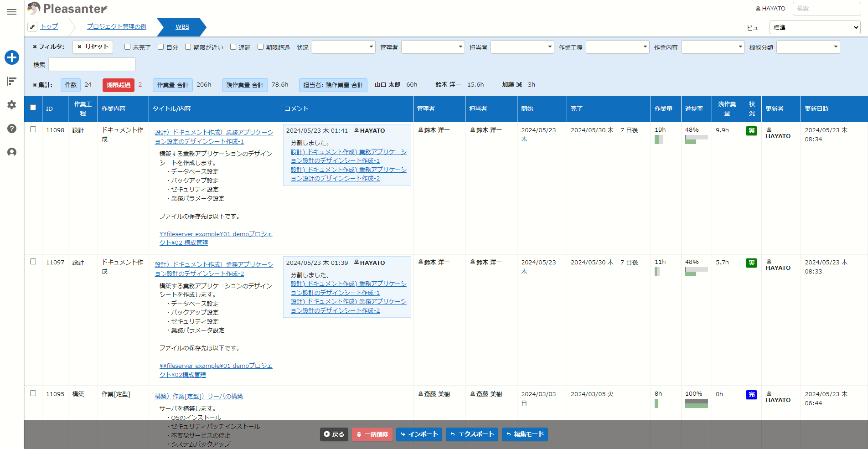Toggle the 自分 filter checkbox
Screen dimensions: 868x449
point(161,46)
